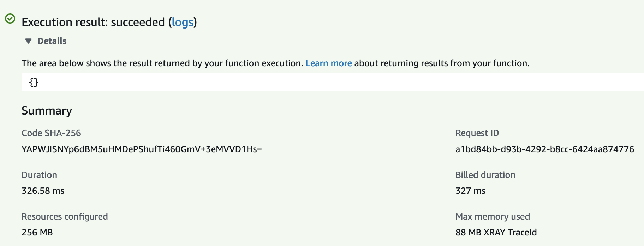Click the Resources configured label

(65, 216)
